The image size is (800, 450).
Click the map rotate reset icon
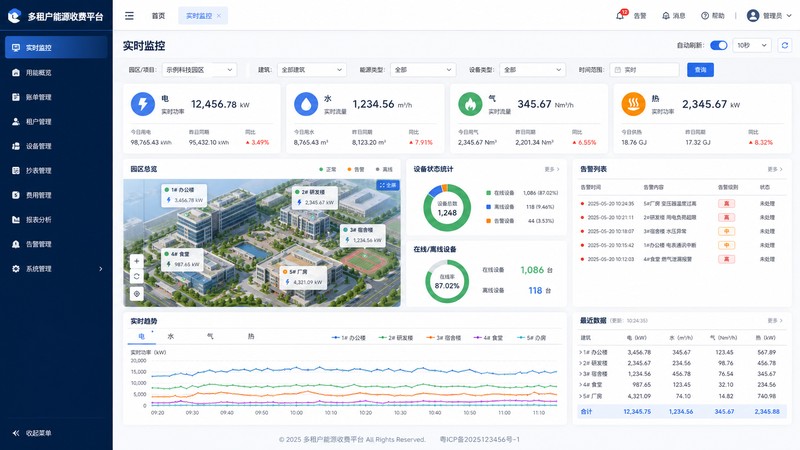136,277
